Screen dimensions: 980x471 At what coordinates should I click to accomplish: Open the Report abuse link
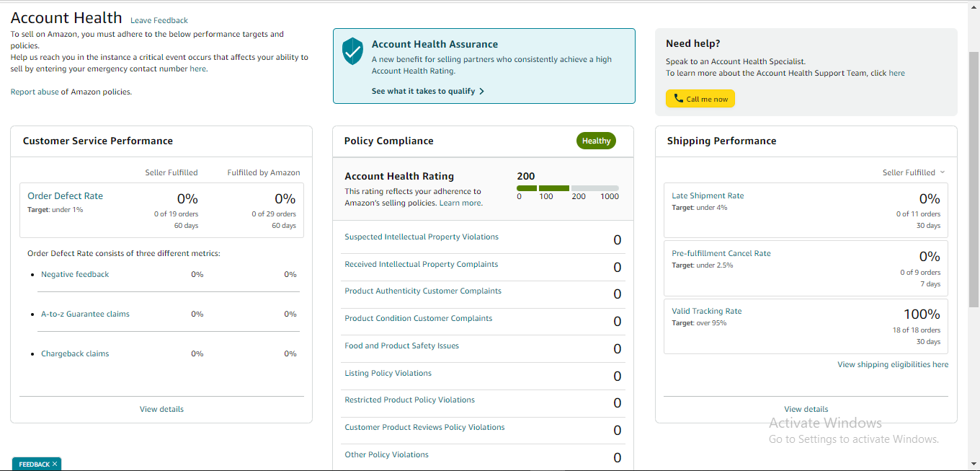tap(35, 92)
